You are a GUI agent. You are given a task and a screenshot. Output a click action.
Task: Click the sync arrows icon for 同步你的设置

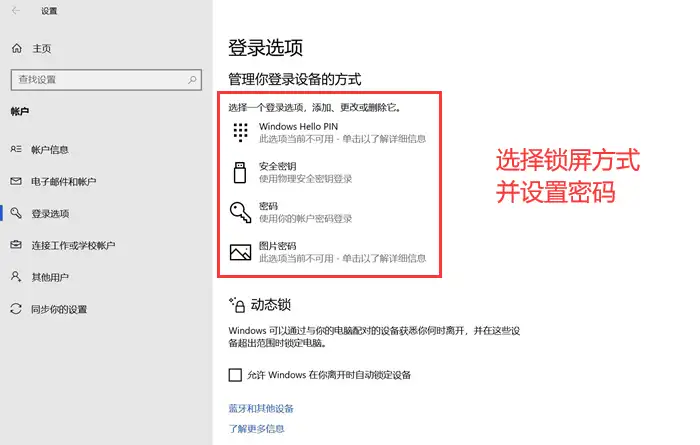point(16,309)
